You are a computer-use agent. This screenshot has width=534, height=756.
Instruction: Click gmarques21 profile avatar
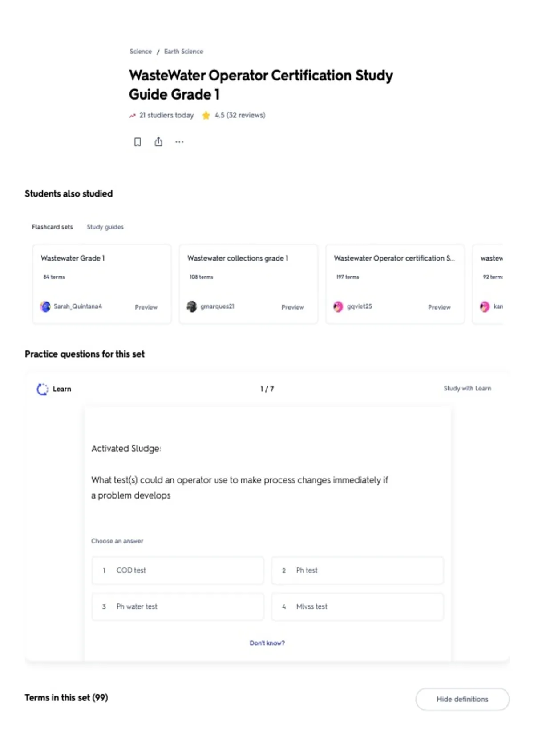point(192,306)
